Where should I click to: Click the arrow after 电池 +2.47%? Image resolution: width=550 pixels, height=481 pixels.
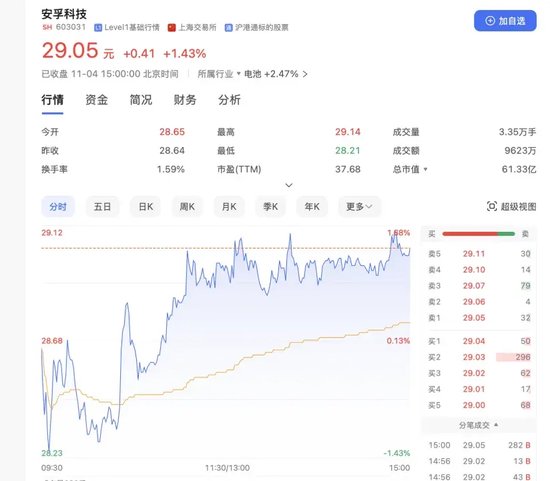tap(305, 74)
